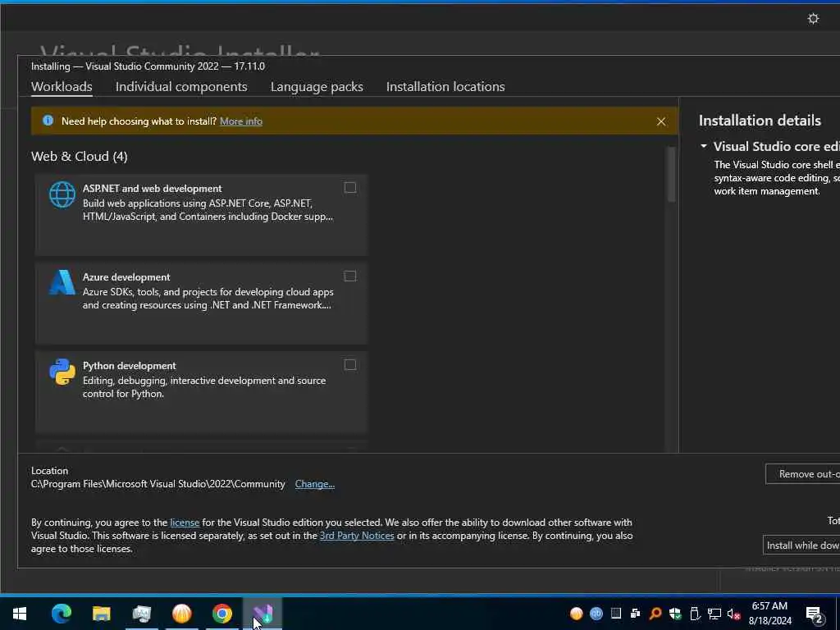
Task: Launch Google Chrome from the taskbar
Action: point(221,614)
